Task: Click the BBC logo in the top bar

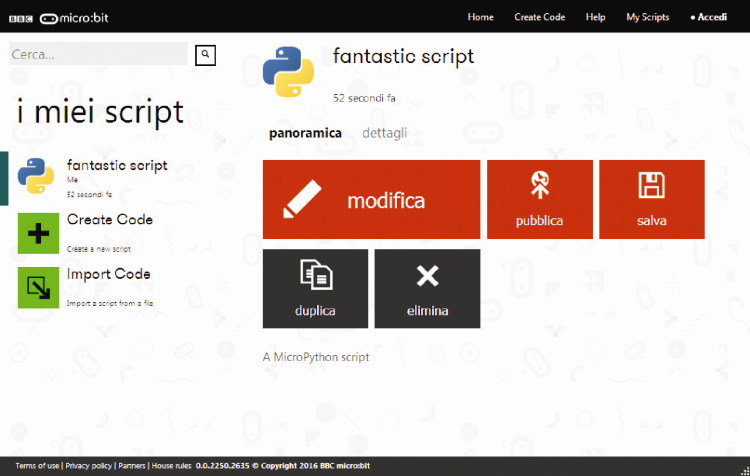Action: point(21,19)
